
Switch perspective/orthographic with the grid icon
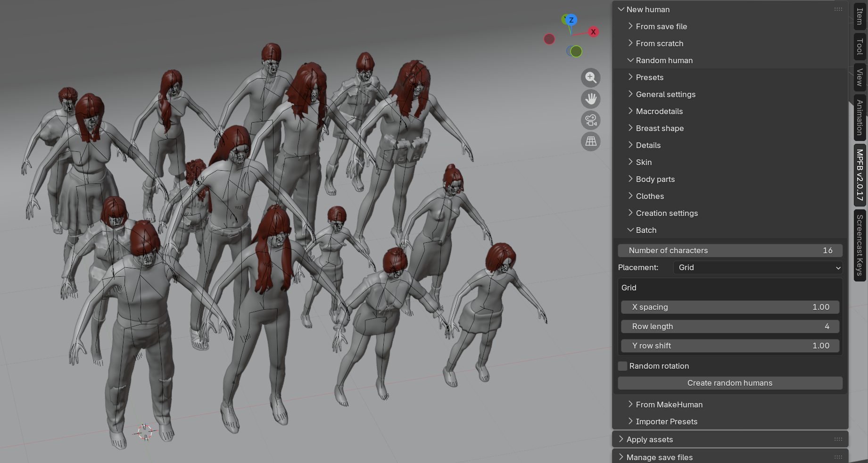590,141
